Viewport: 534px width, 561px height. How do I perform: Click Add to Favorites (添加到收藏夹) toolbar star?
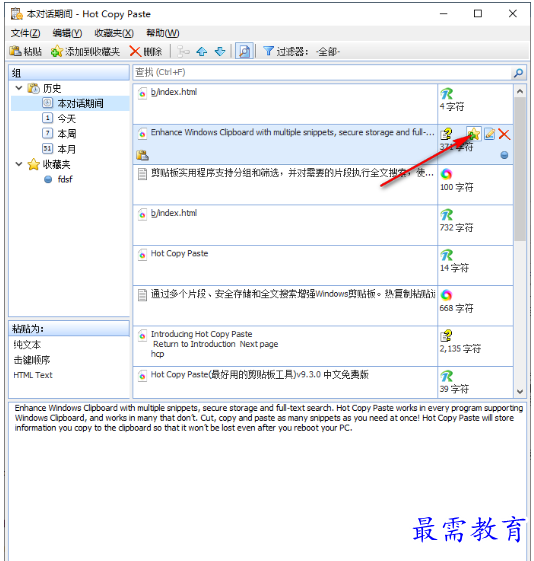(x=57, y=52)
